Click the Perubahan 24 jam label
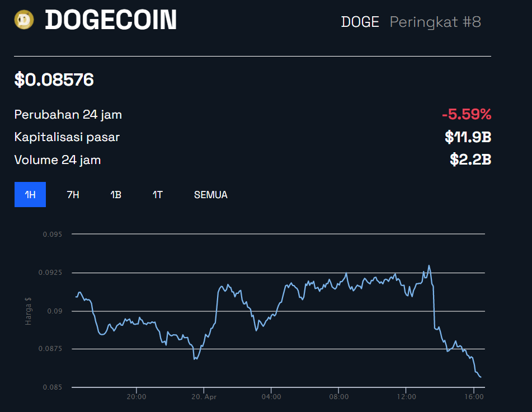Viewport: 532px width, 412px height. [68, 115]
